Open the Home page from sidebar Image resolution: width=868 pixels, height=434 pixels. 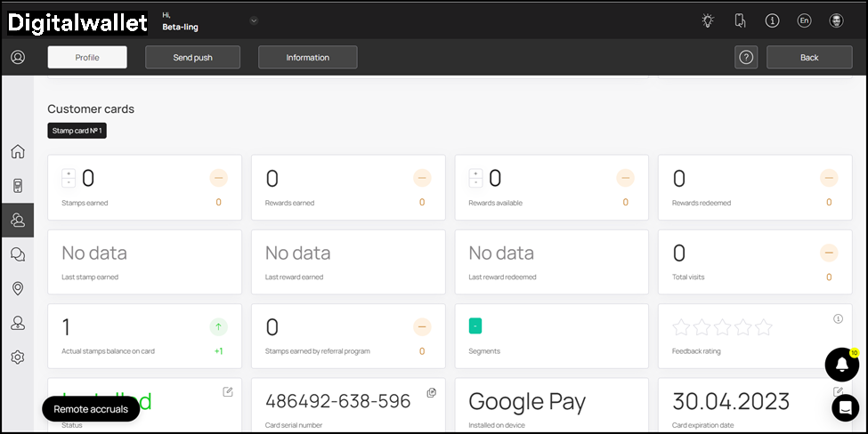pyautogui.click(x=17, y=151)
